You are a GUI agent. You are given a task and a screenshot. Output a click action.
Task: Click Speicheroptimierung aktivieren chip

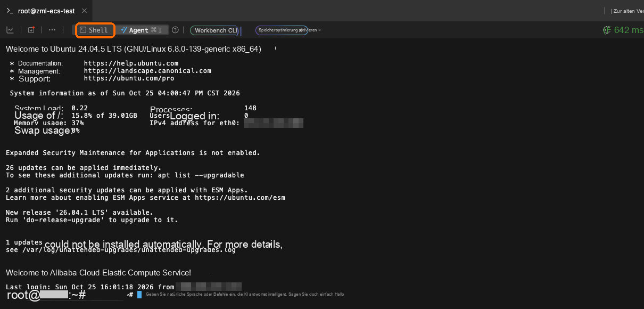[282, 30]
